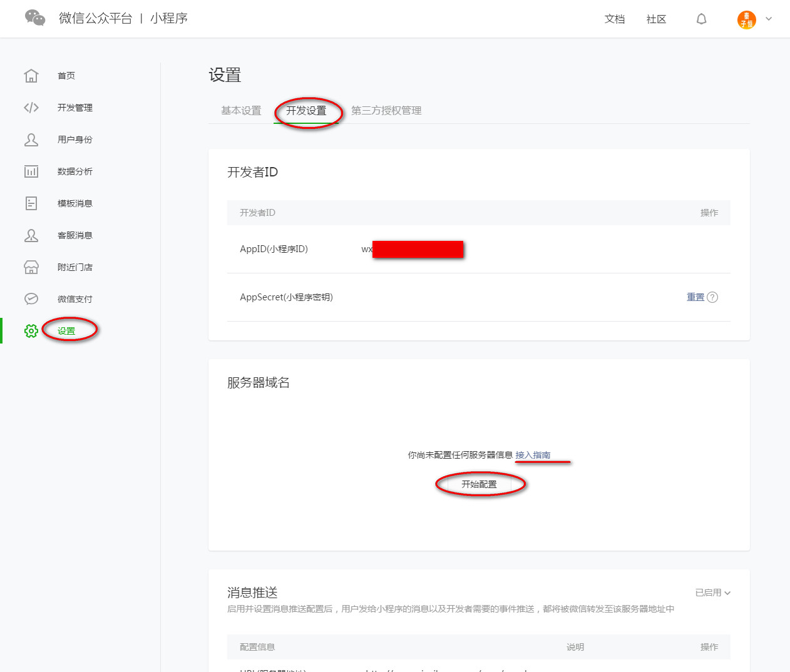Click the home icon in sidebar

31,76
